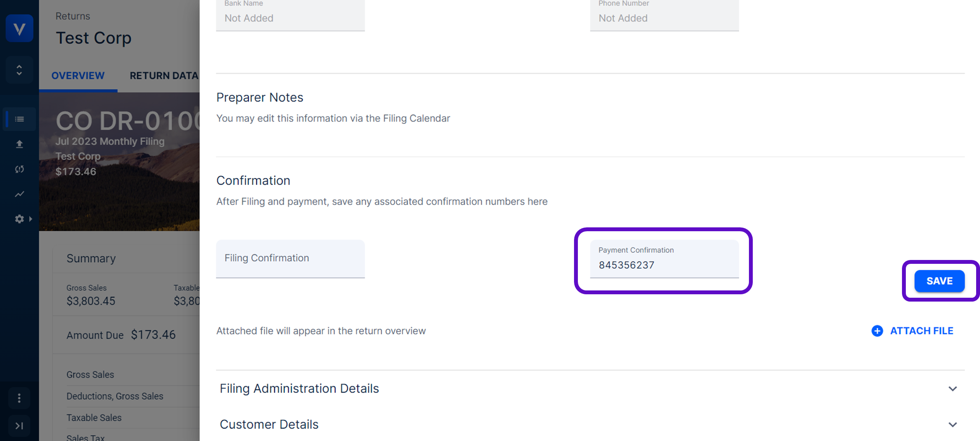Image resolution: width=980 pixels, height=441 pixels.
Task: Switch to the Overview tab
Action: pos(78,76)
